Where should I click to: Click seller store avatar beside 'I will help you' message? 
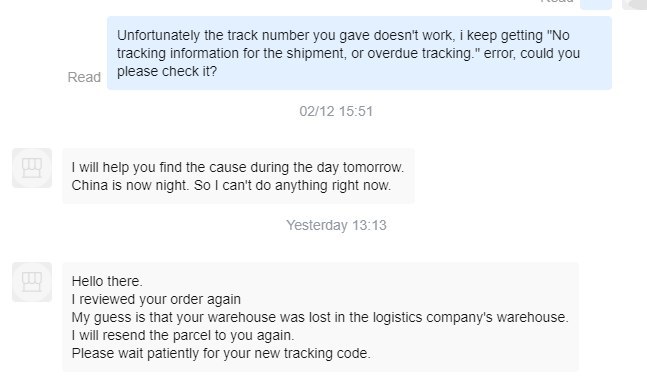point(32,168)
